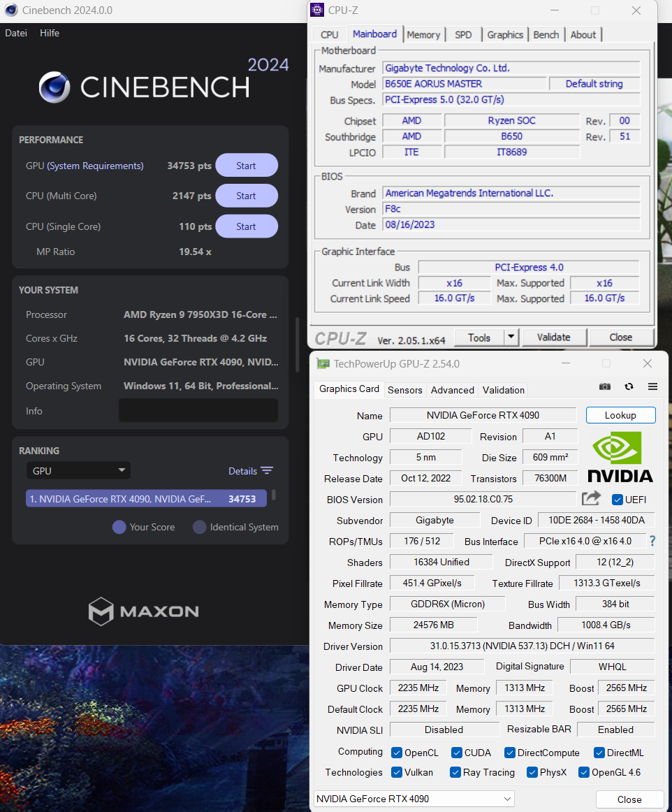Open the GPU-Z hamburger menu

click(x=653, y=387)
